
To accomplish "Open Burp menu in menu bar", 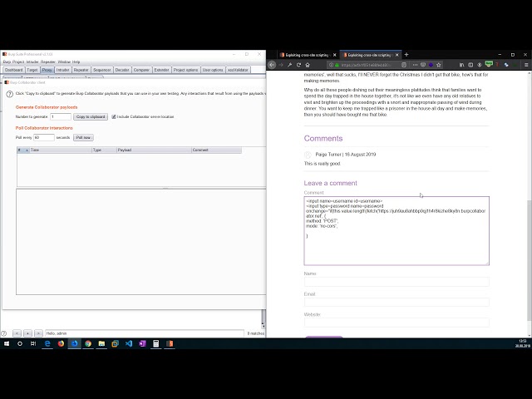I will (7, 62).
